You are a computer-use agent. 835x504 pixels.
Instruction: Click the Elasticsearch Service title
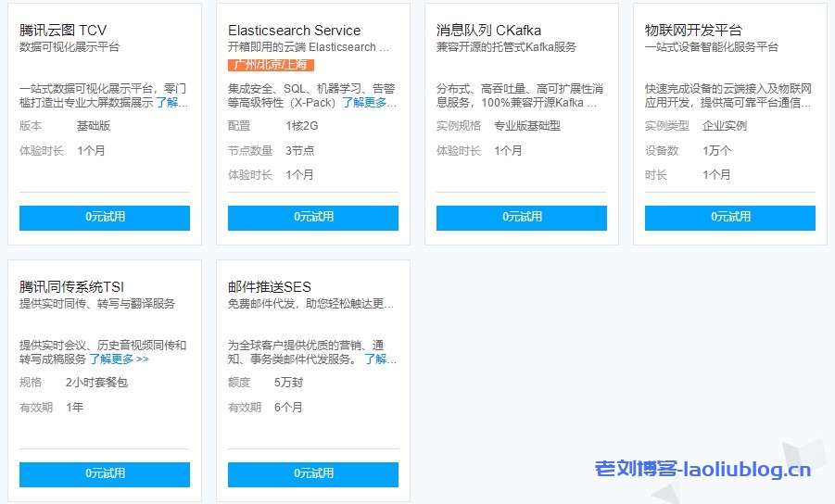click(x=294, y=31)
